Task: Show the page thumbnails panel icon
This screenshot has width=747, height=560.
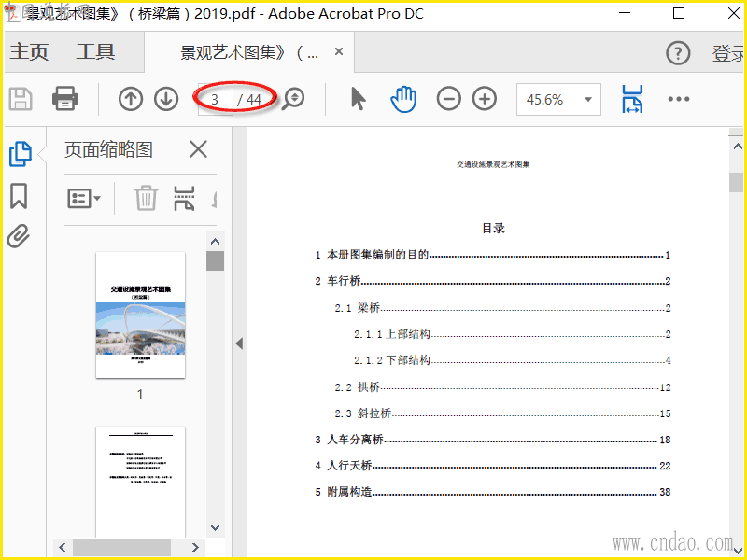Action: pos(21,154)
